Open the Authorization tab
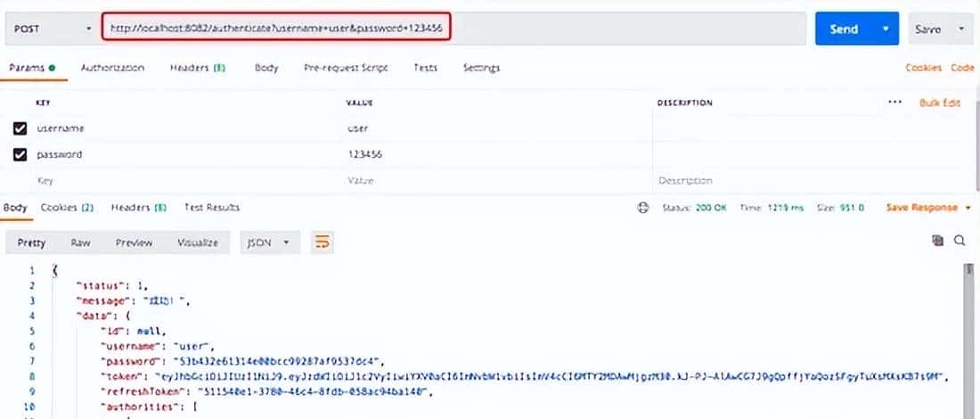 (x=112, y=68)
